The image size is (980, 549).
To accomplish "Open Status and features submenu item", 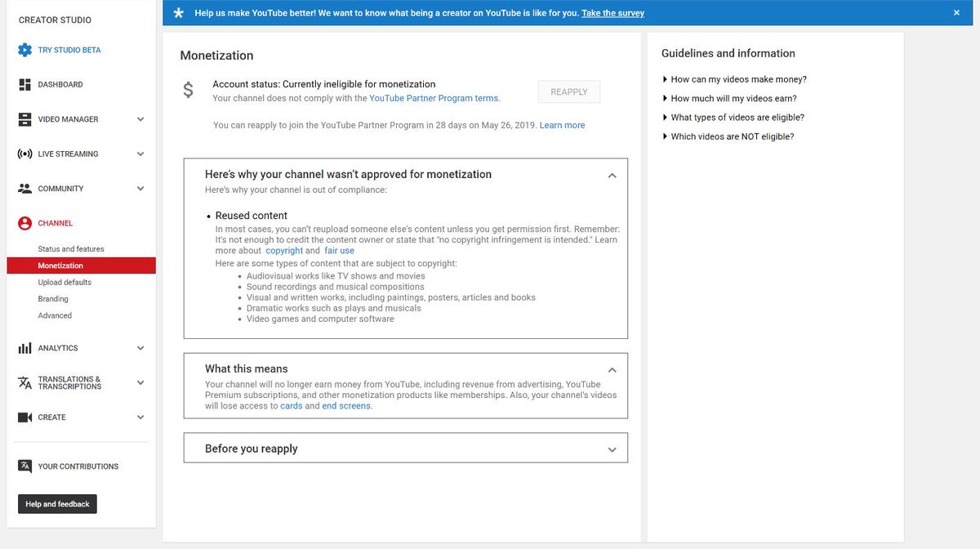I will tap(71, 249).
